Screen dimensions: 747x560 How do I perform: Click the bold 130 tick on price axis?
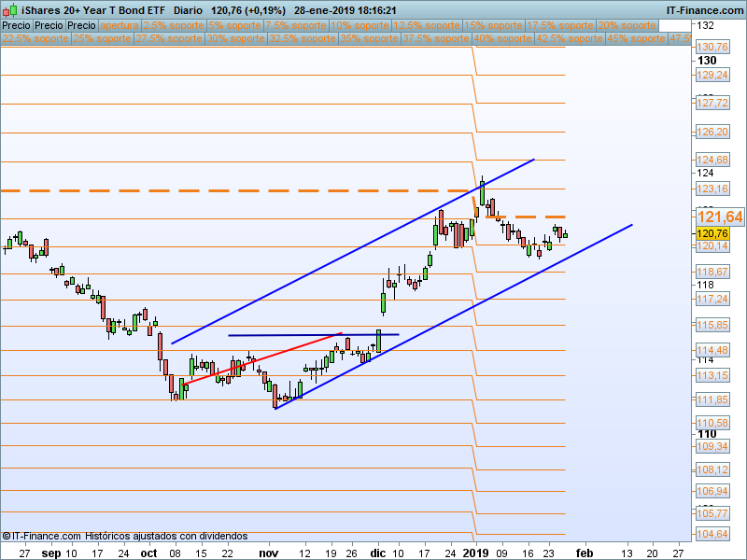[707, 61]
